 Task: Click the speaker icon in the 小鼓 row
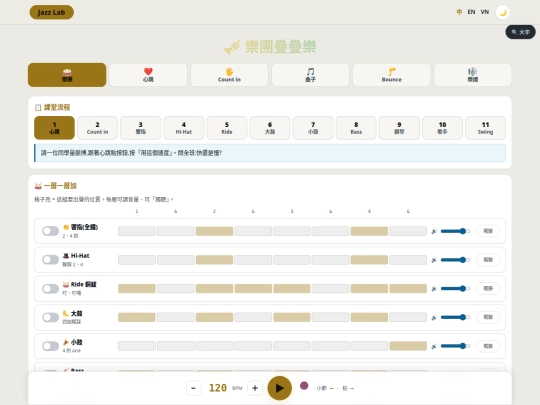click(434, 346)
